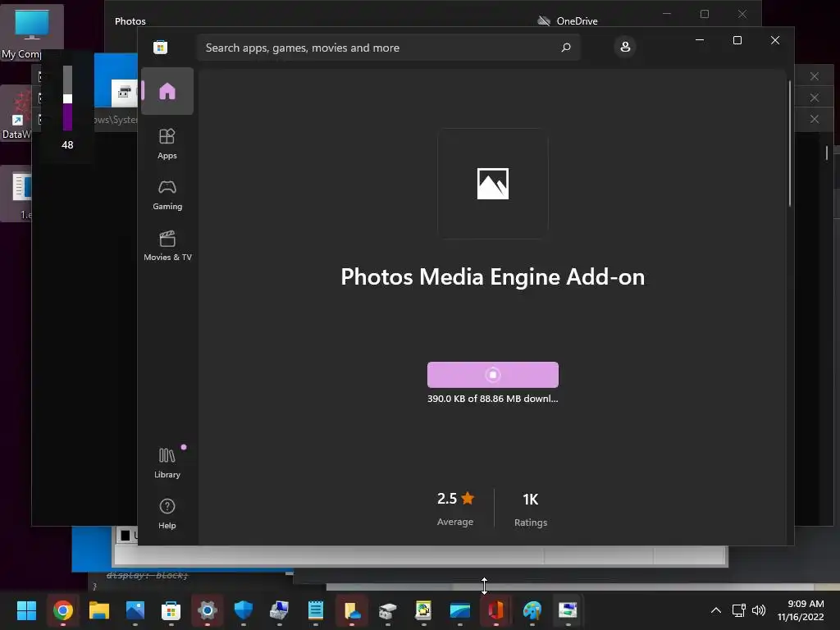The height and width of the screenshot is (630, 840).
Task: Click the search magnifier icon
Action: [566, 48]
